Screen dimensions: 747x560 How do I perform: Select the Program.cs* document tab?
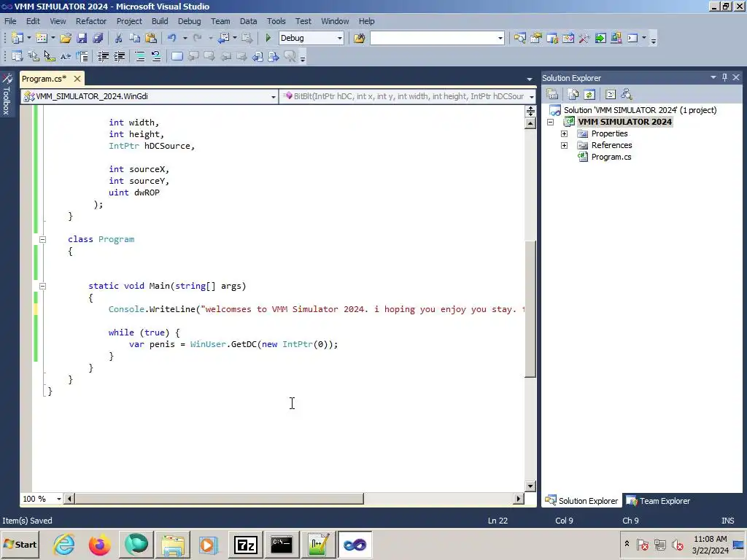point(44,79)
